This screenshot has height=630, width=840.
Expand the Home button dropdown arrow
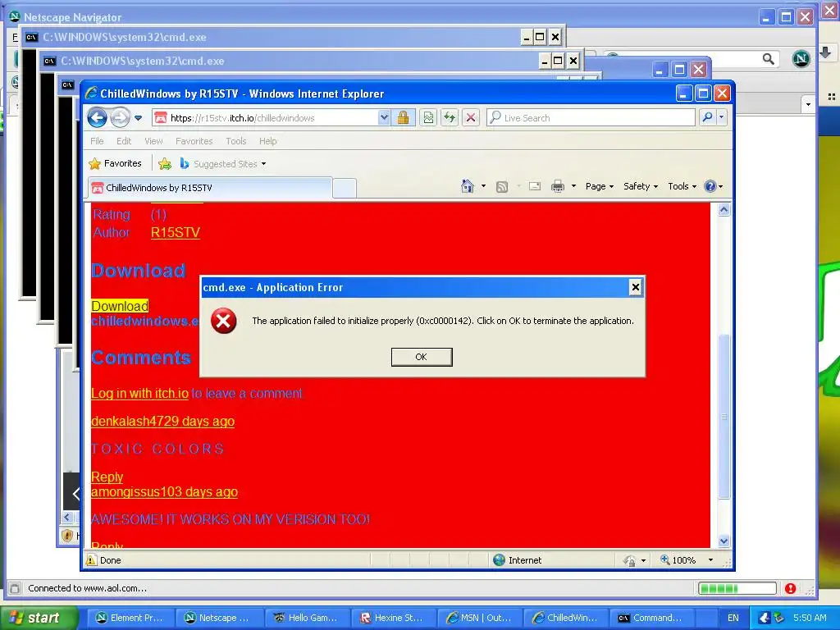click(483, 186)
